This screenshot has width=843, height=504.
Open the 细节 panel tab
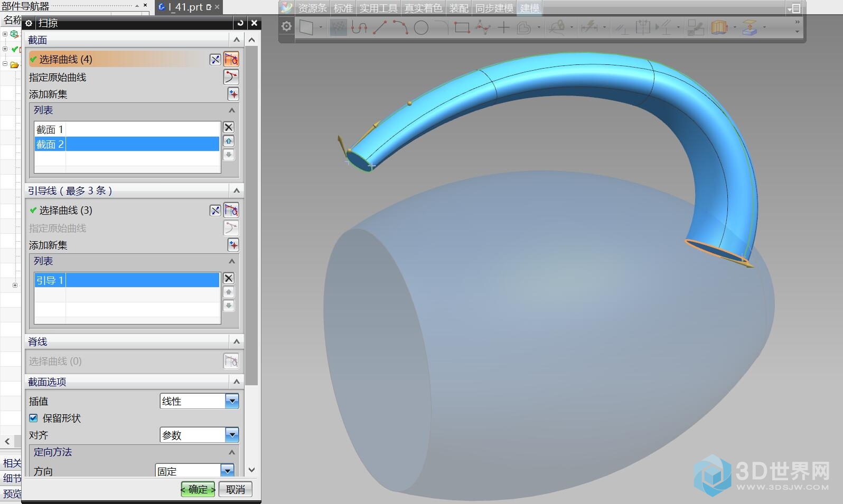click(12, 479)
